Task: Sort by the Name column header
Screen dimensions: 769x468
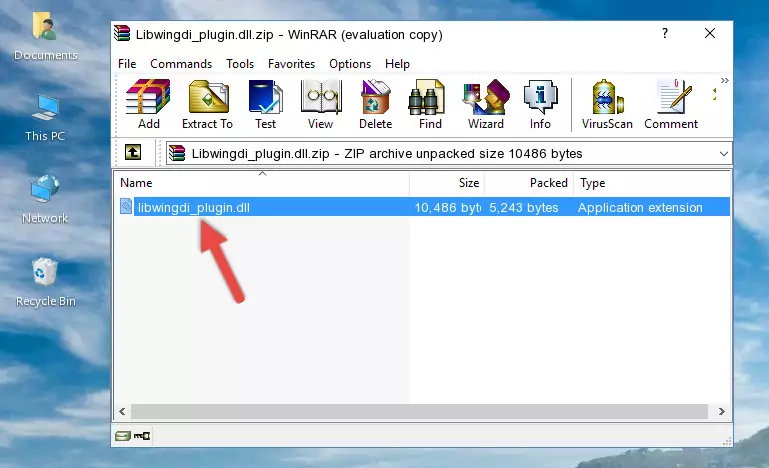Action: 262,183
